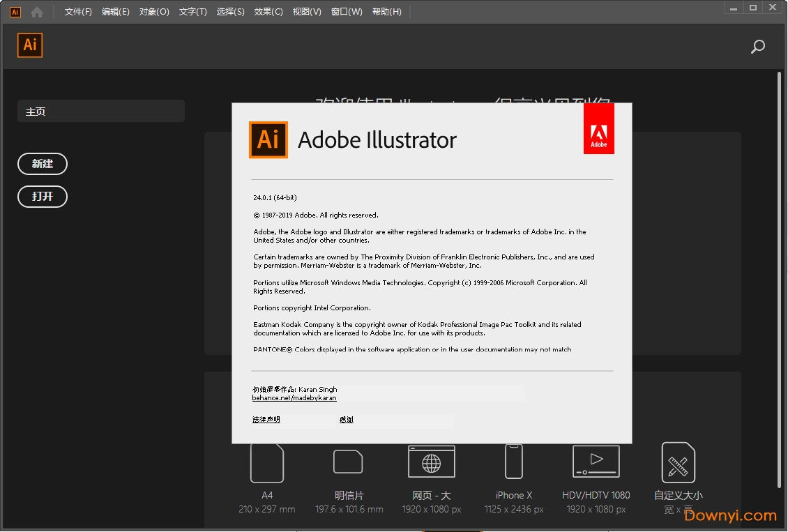
Task: Open the custom size (自定义大小) preset
Action: tap(678, 462)
